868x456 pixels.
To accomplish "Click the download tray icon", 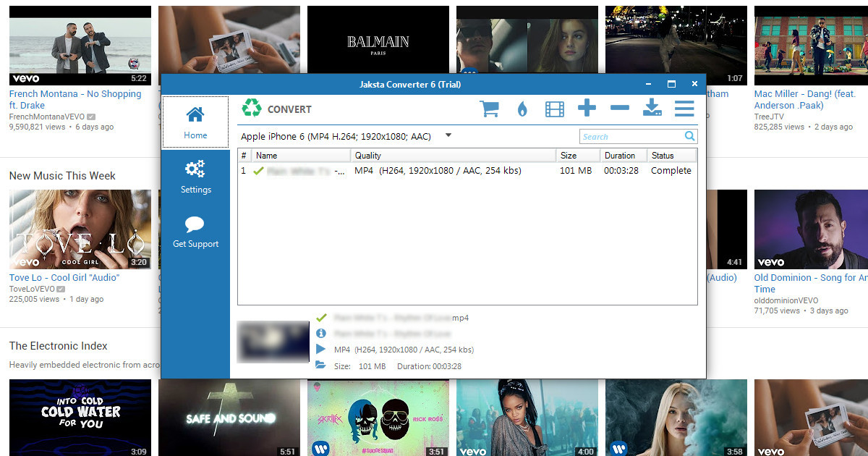I will pos(652,109).
